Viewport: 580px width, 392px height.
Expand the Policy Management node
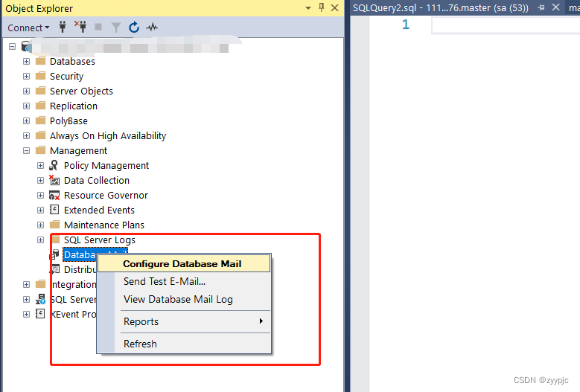(x=41, y=166)
